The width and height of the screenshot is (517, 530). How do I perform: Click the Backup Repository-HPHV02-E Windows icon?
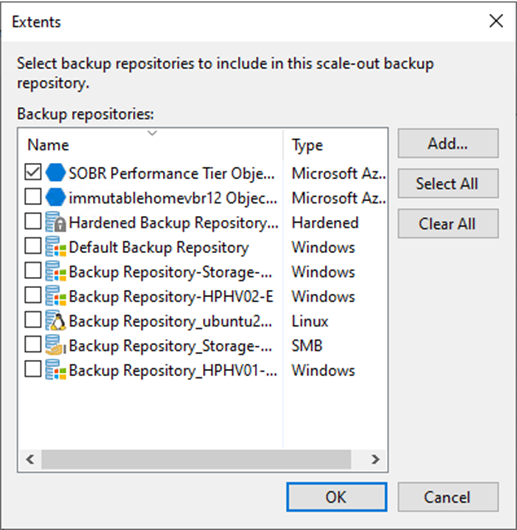55,296
